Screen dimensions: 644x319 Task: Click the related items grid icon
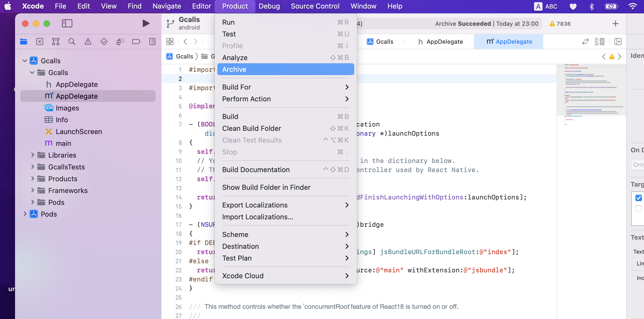pyautogui.click(x=170, y=42)
